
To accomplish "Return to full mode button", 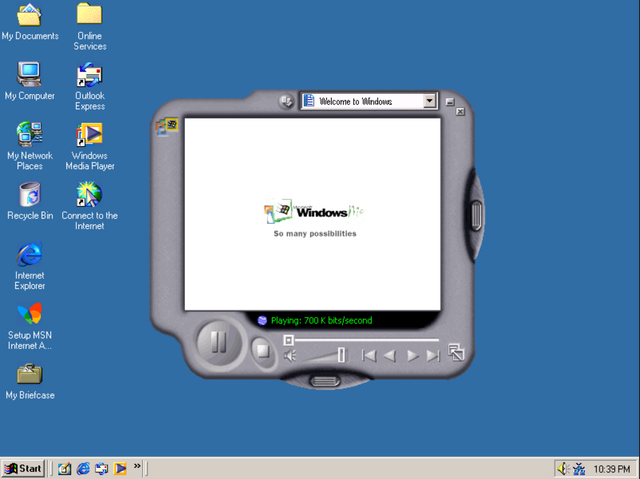I will click(456, 353).
